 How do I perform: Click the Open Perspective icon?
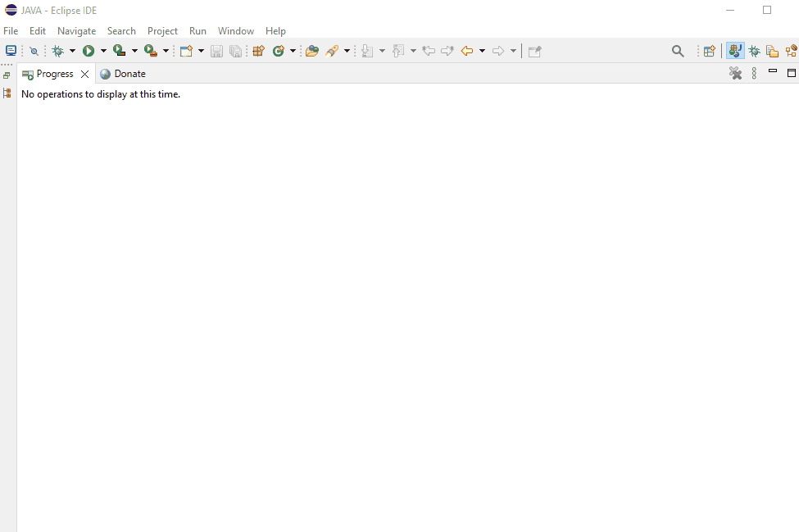(709, 51)
